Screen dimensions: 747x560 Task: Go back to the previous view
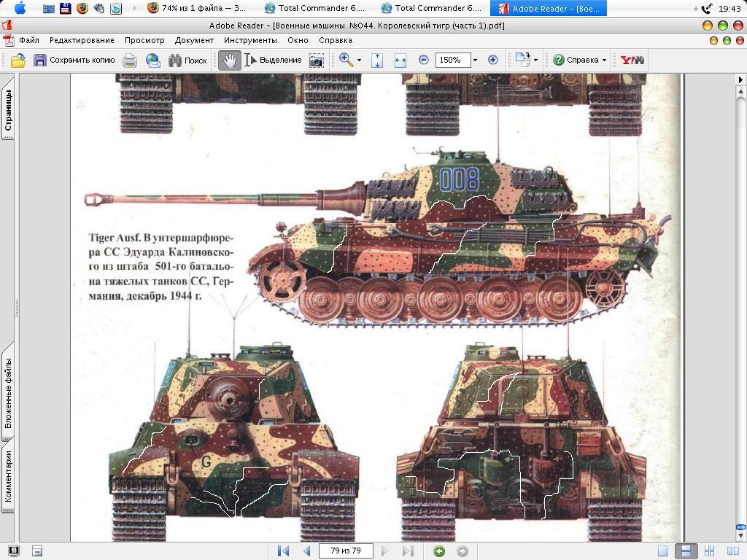439,551
